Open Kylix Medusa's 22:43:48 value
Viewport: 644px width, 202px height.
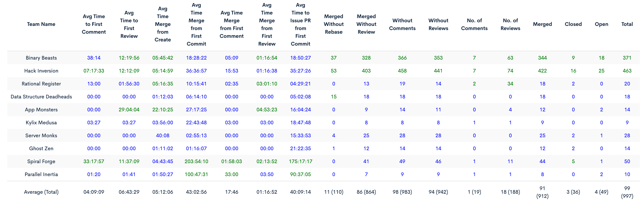pos(196,122)
